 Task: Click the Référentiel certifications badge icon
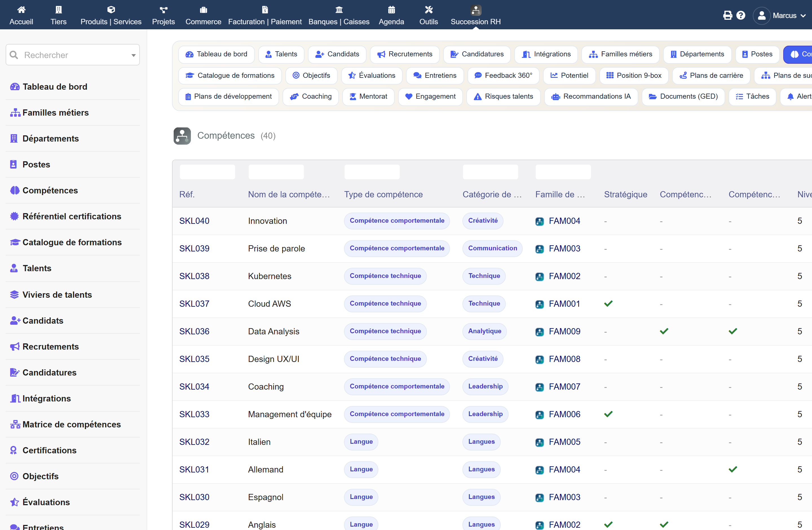pos(14,216)
